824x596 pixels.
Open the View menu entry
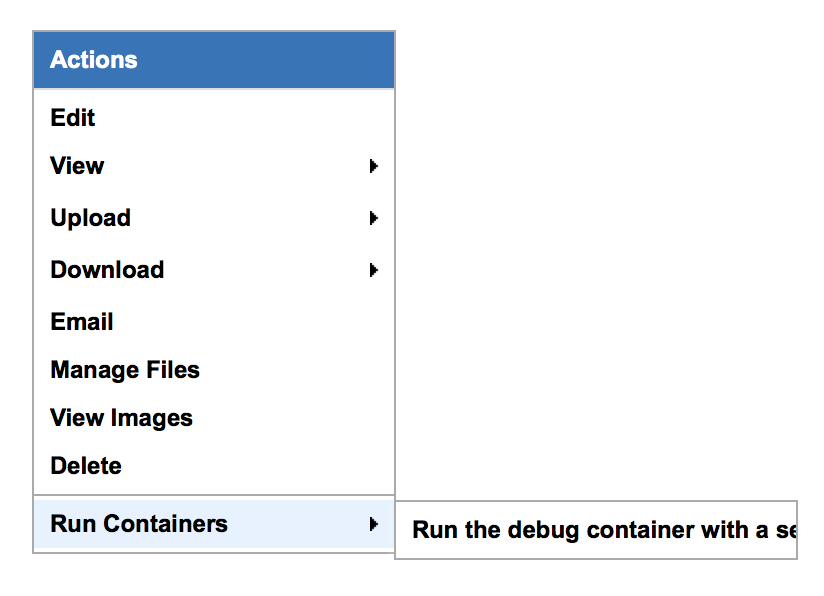click(77, 166)
